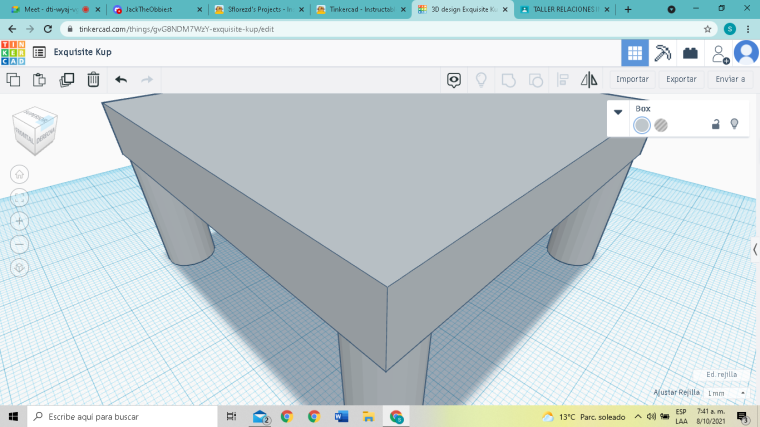The image size is (760, 427).
Task: Undo the last action
Action: 121,79
